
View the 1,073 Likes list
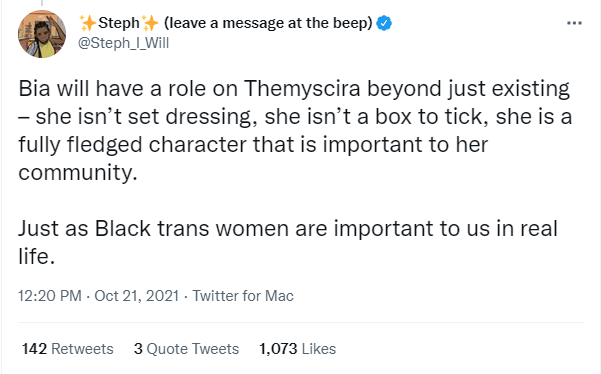pos(297,349)
